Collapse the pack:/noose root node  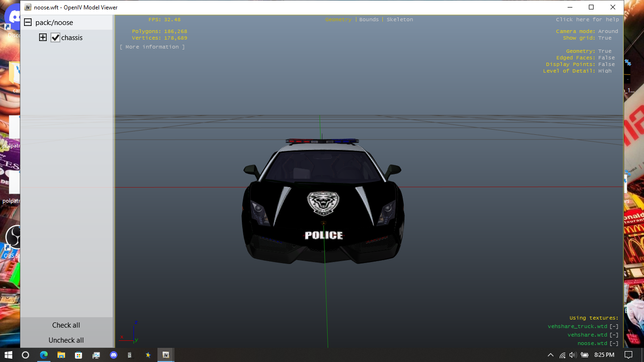click(x=28, y=23)
